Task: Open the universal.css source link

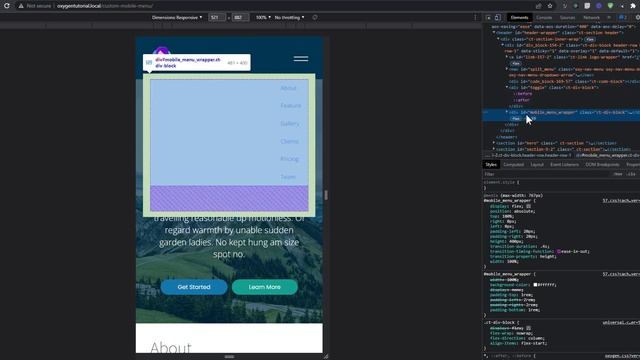Action: pyautogui.click(x=621, y=322)
